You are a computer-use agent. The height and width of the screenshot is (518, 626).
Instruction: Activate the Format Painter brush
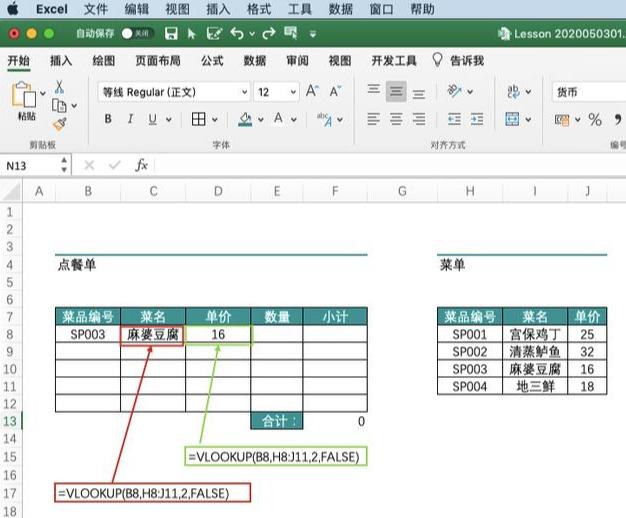click(x=59, y=124)
